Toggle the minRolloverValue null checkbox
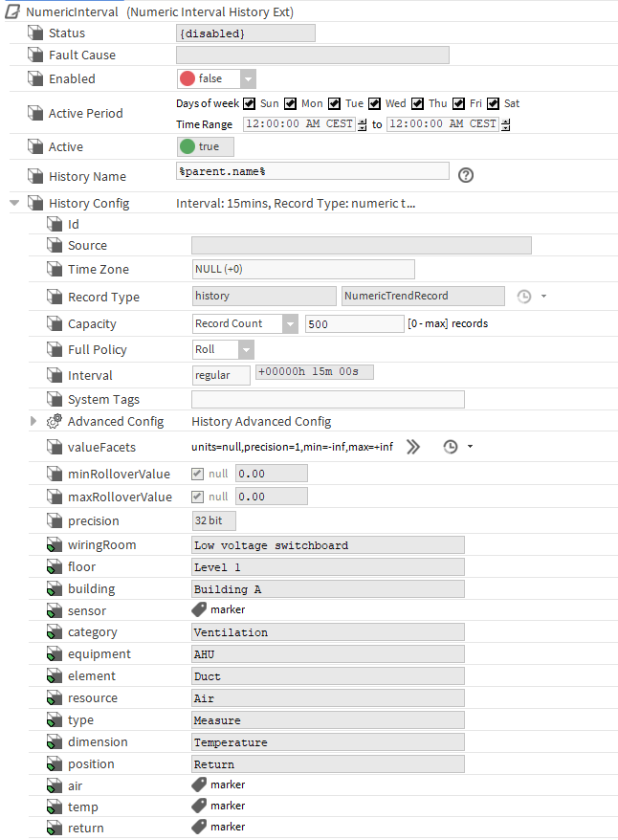Viewport: 618px width, 840px height. tap(198, 473)
